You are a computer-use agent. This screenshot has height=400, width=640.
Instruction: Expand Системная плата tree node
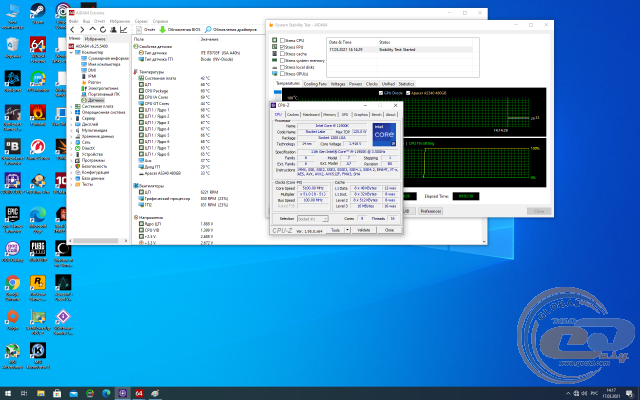[x=72, y=106]
